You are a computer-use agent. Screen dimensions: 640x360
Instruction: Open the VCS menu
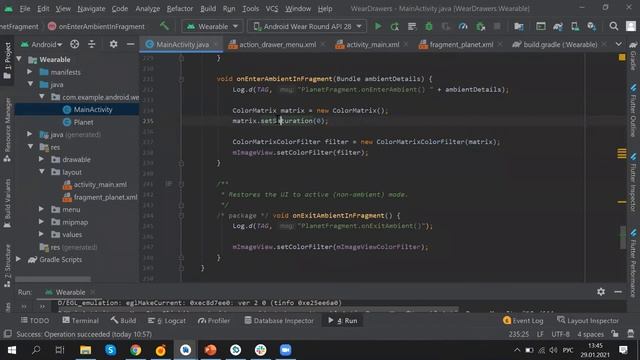pos(272,9)
